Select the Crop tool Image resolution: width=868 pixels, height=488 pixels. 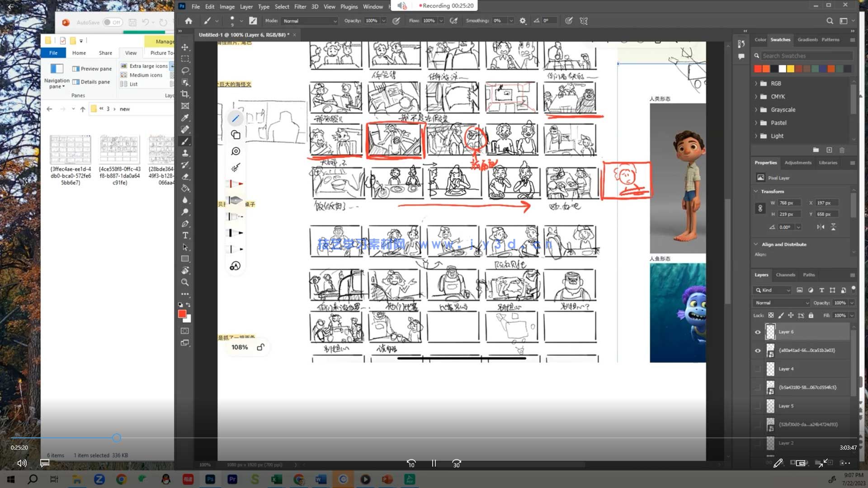185,94
